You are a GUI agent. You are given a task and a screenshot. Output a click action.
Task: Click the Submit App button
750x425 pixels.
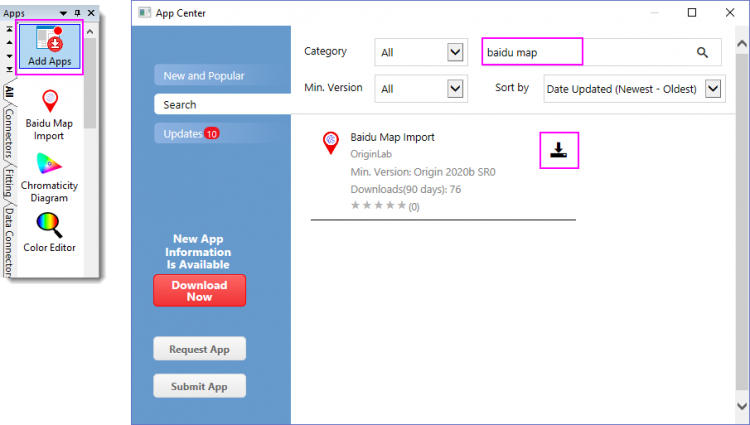coord(199,386)
